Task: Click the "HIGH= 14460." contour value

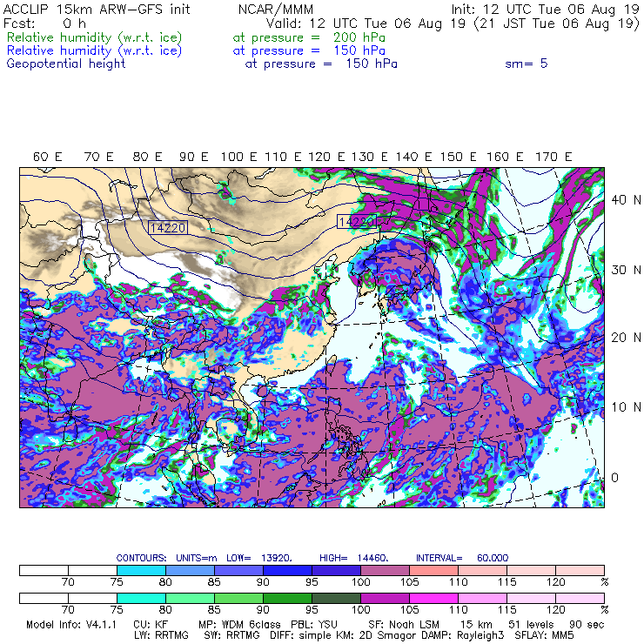Action: pyautogui.click(x=354, y=558)
